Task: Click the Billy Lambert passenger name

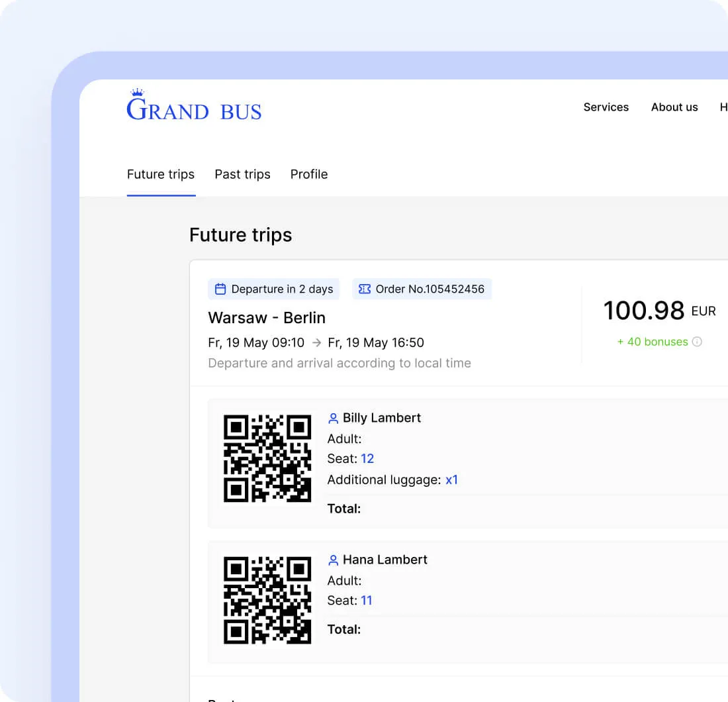Action: (382, 418)
